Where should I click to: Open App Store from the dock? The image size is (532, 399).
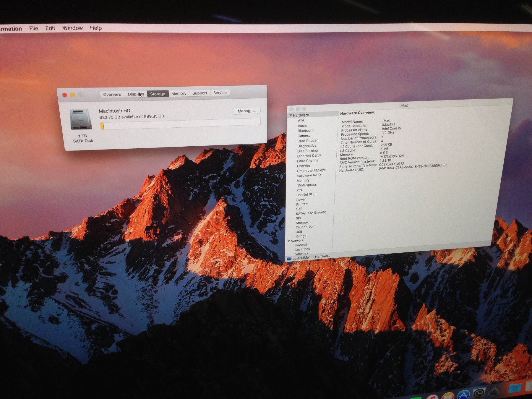coord(463,394)
